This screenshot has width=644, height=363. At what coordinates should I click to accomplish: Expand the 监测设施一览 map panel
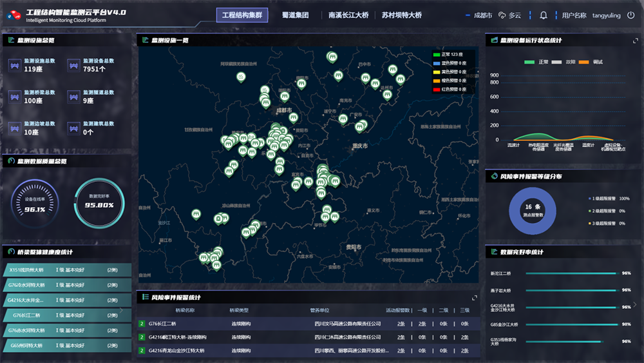pyautogui.click(x=475, y=40)
